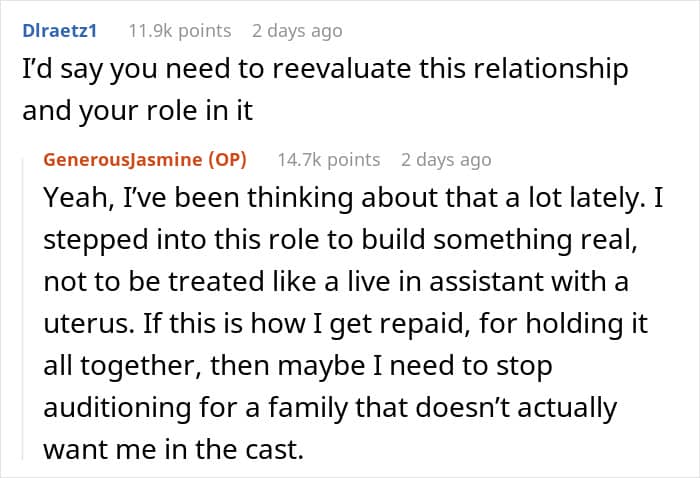Open the timestamp on Dlraetz1's comment
The height and width of the screenshot is (478, 700).
pyautogui.click(x=297, y=31)
